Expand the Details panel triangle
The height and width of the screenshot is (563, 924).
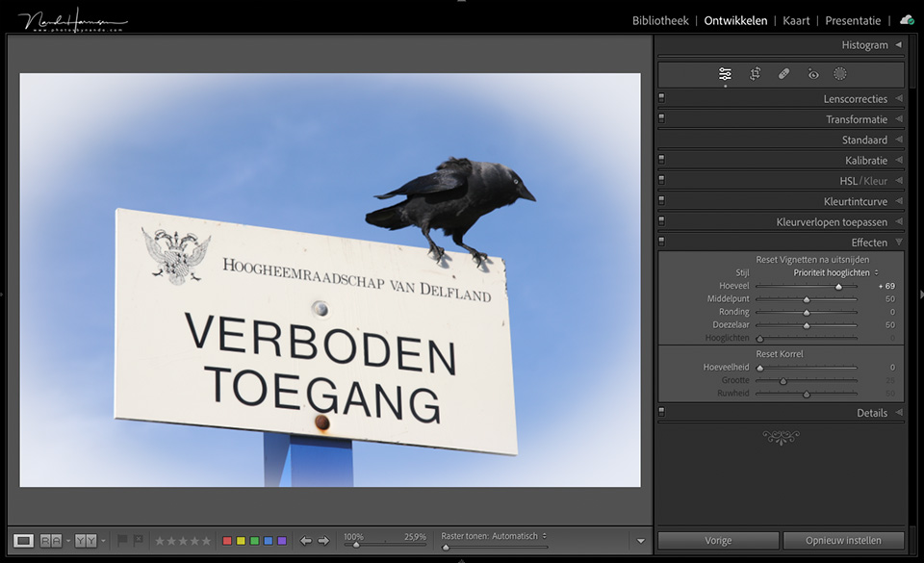(x=899, y=413)
